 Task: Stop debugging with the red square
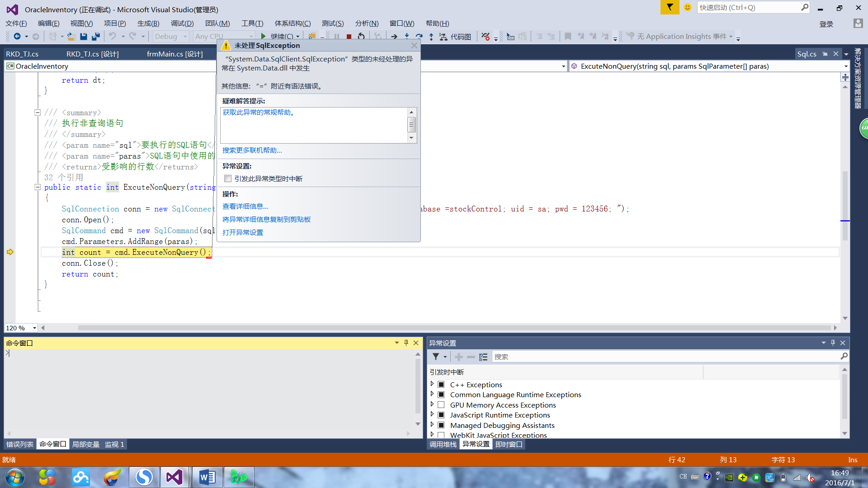point(349,37)
